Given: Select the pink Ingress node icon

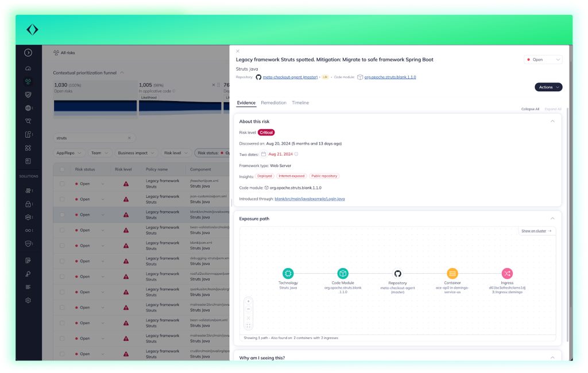Looking at the screenshot, I should (507, 274).
